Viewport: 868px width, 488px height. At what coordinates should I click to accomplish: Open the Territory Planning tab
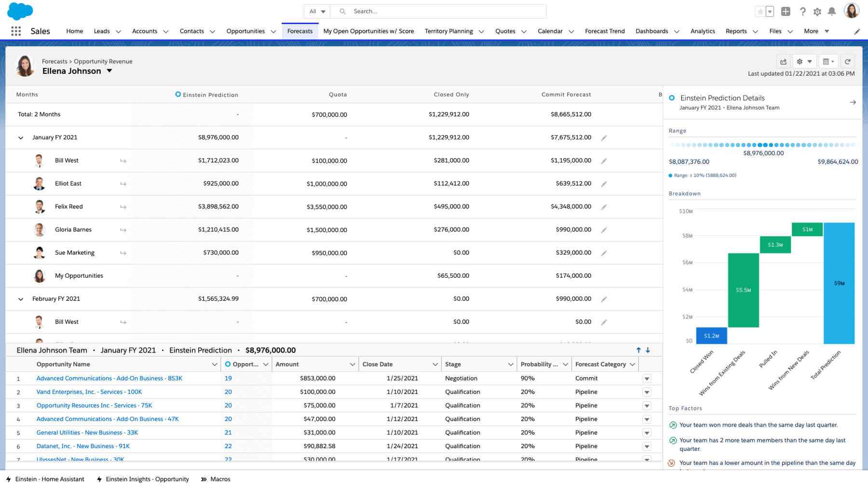[x=448, y=31]
